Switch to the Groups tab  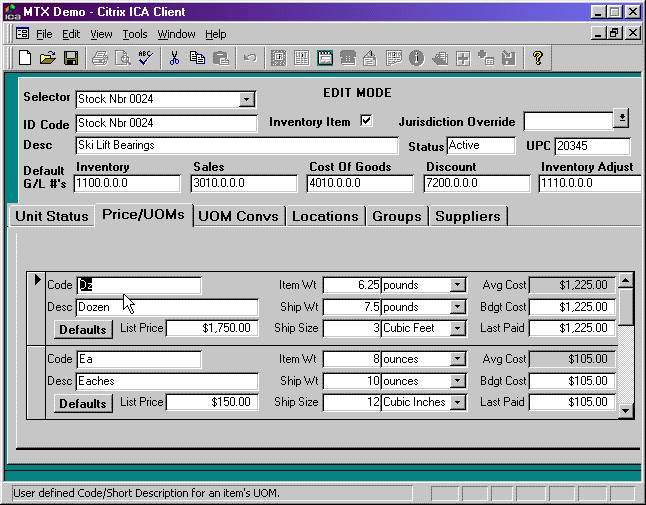pos(397,216)
